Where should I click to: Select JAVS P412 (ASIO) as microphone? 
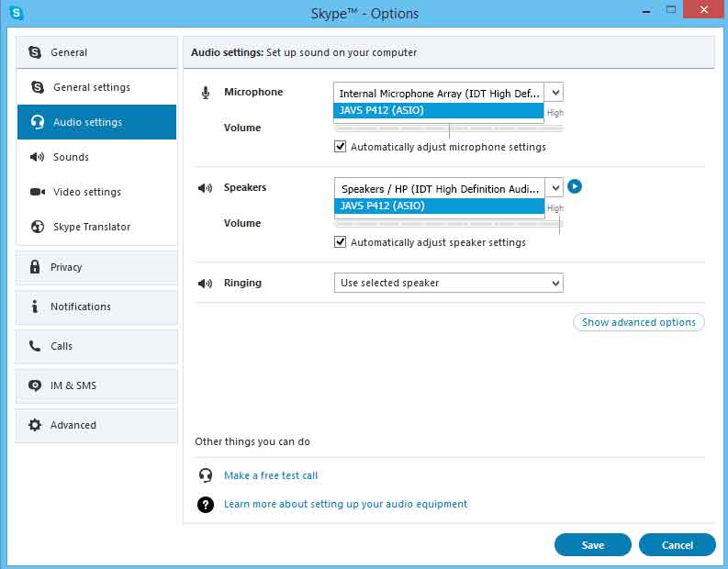438,110
